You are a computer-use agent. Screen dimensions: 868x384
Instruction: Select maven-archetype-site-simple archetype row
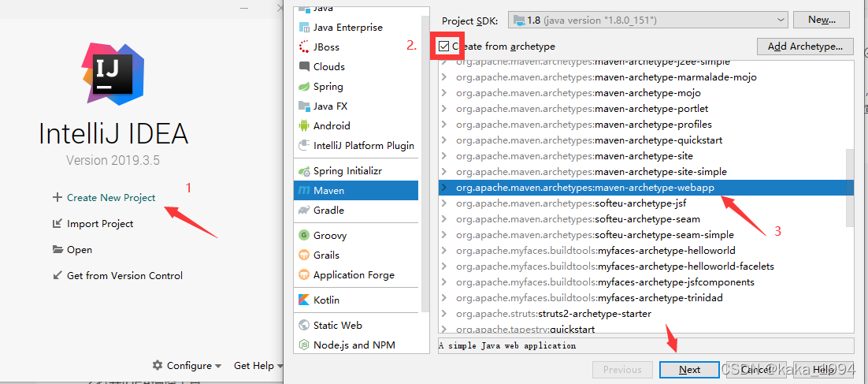click(x=642, y=172)
